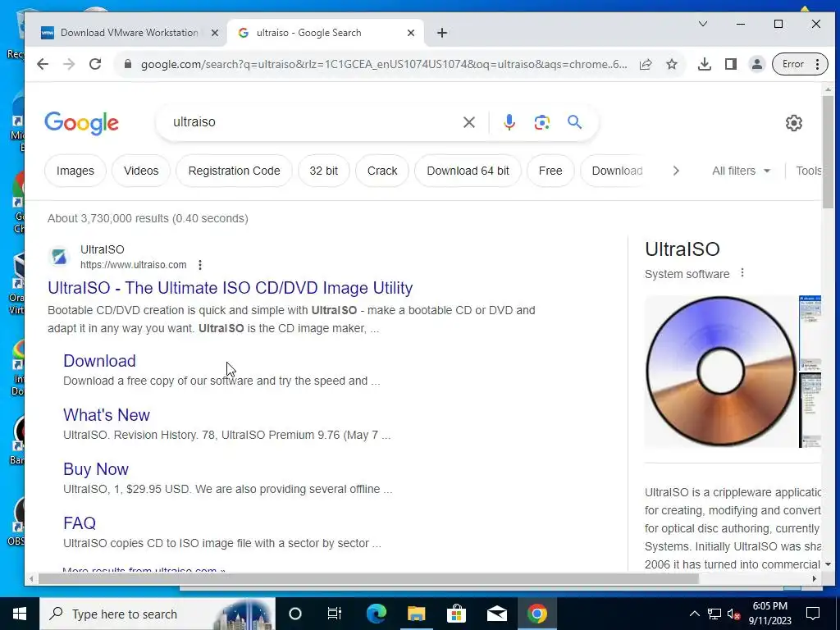Click the Google logo
This screenshot has width=840, height=630.
pyautogui.click(x=81, y=123)
